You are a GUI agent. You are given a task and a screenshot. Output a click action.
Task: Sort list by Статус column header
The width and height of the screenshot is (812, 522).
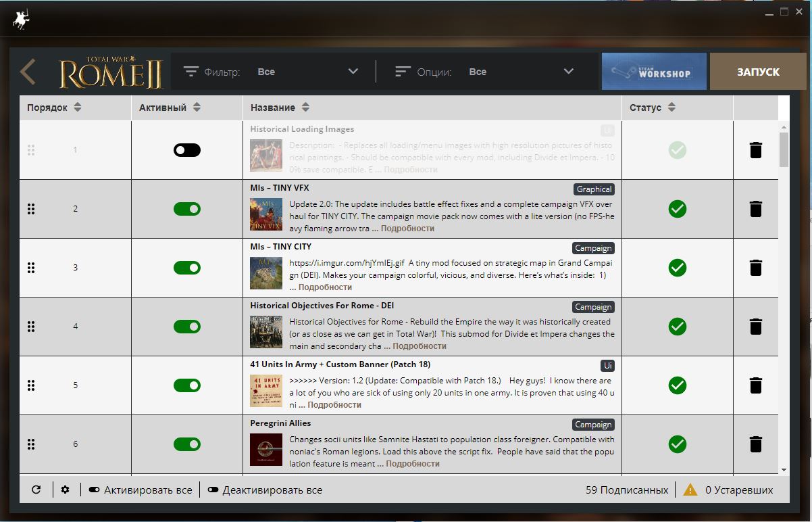(653, 108)
